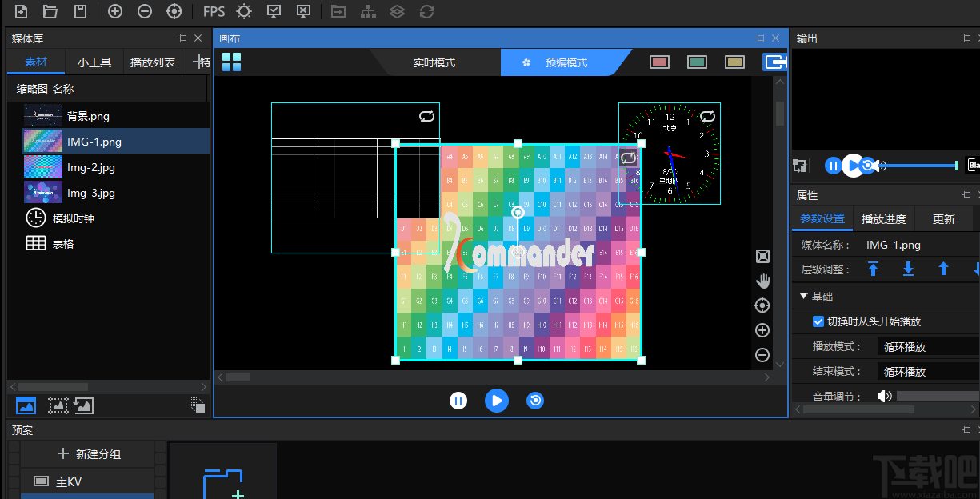Mute via 音量调节 speaker icon

tap(884, 396)
